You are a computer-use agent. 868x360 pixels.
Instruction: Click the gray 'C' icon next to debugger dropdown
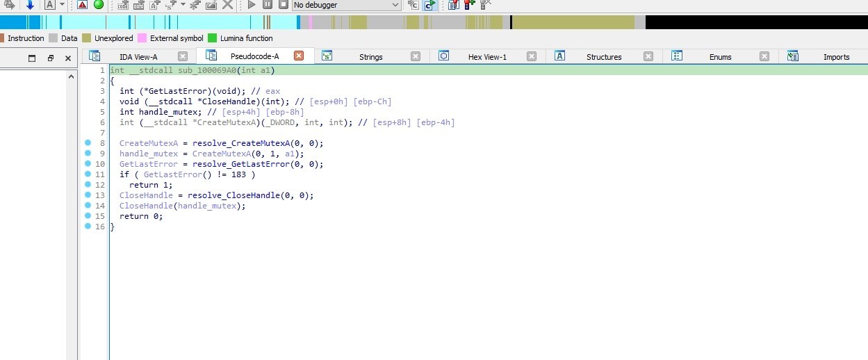pos(413,5)
